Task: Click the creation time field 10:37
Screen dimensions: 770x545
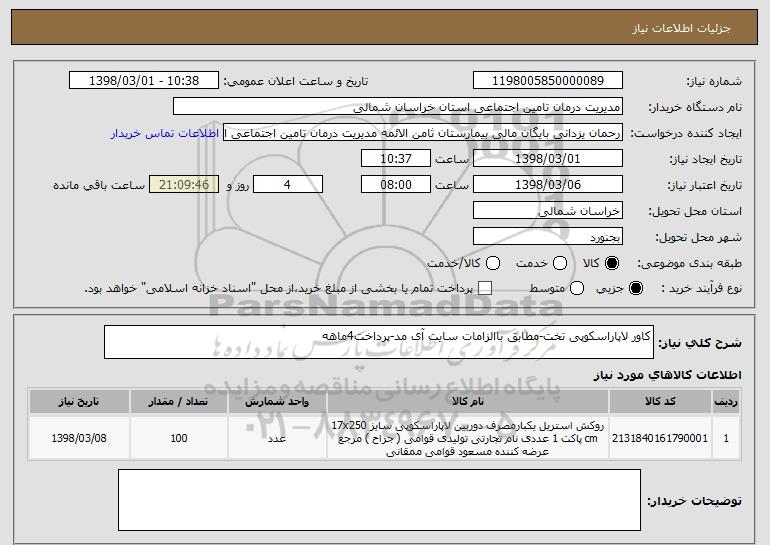Action: [396, 159]
